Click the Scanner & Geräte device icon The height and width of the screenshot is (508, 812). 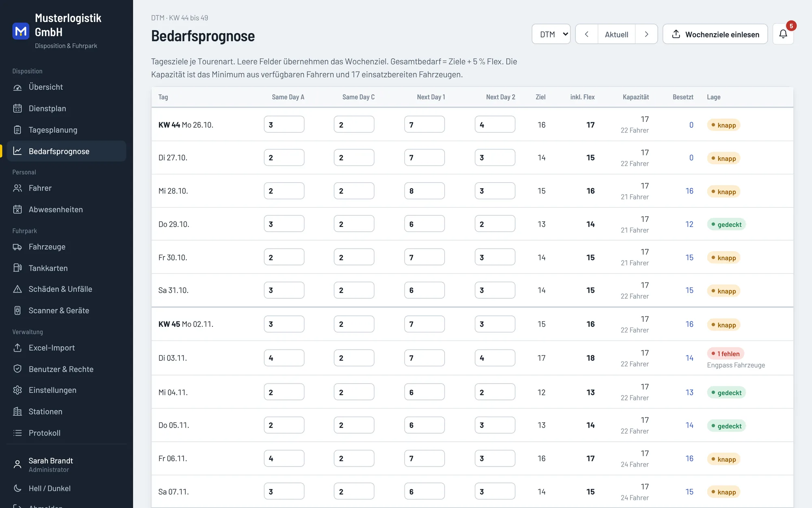17,310
